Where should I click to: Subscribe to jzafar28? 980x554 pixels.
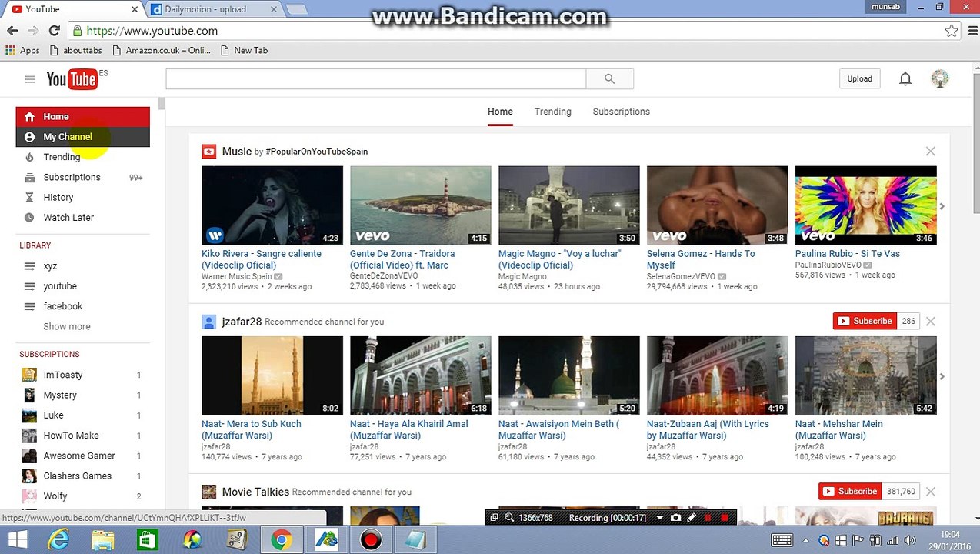pos(865,321)
